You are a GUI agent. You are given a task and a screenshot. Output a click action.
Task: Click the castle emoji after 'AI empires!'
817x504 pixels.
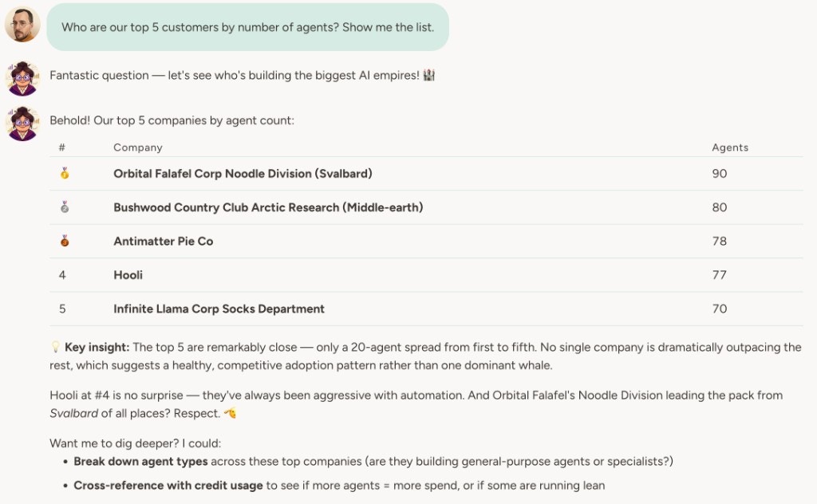tap(428, 76)
